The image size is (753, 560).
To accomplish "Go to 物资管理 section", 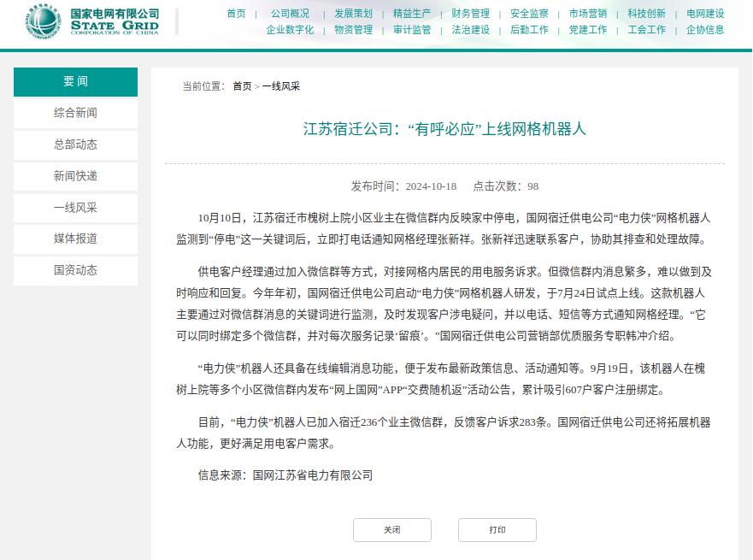I will 354,30.
